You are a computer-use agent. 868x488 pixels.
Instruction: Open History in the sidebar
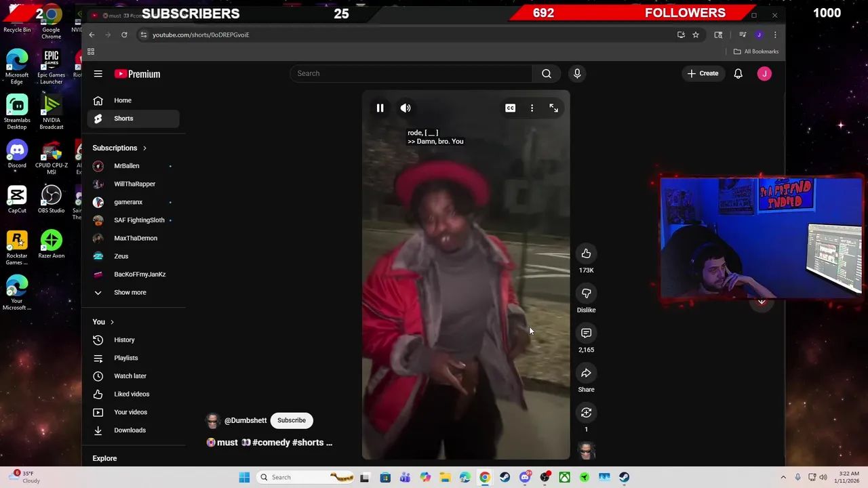point(133,340)
